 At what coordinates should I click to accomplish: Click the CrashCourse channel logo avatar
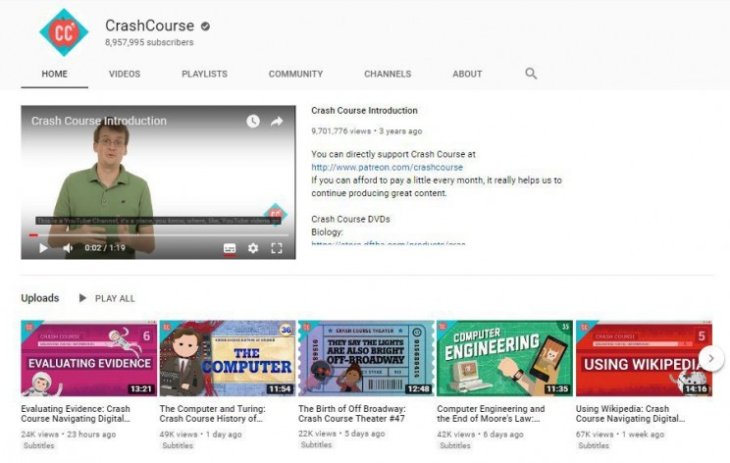[x=64, y=32]
